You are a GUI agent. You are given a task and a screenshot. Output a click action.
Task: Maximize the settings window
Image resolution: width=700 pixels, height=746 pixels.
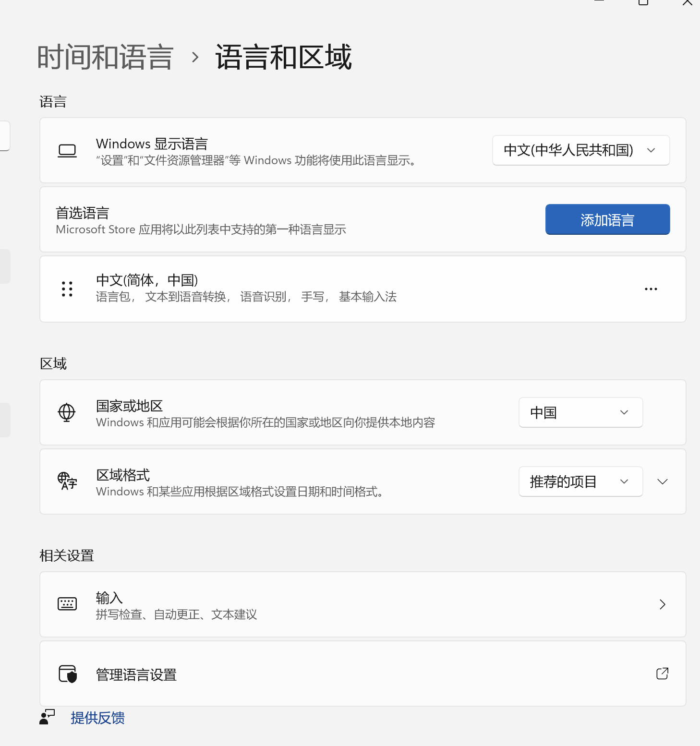(643, 2)
